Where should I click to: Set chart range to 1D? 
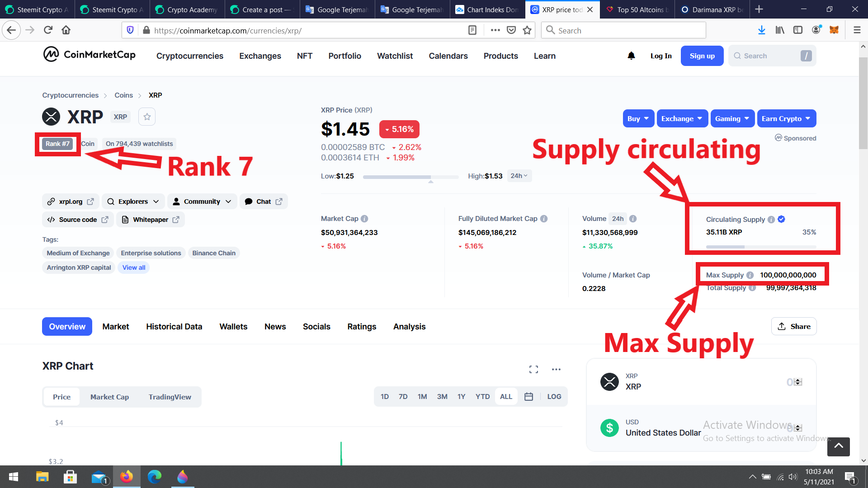pyautogui.click(x=385, y=397)
